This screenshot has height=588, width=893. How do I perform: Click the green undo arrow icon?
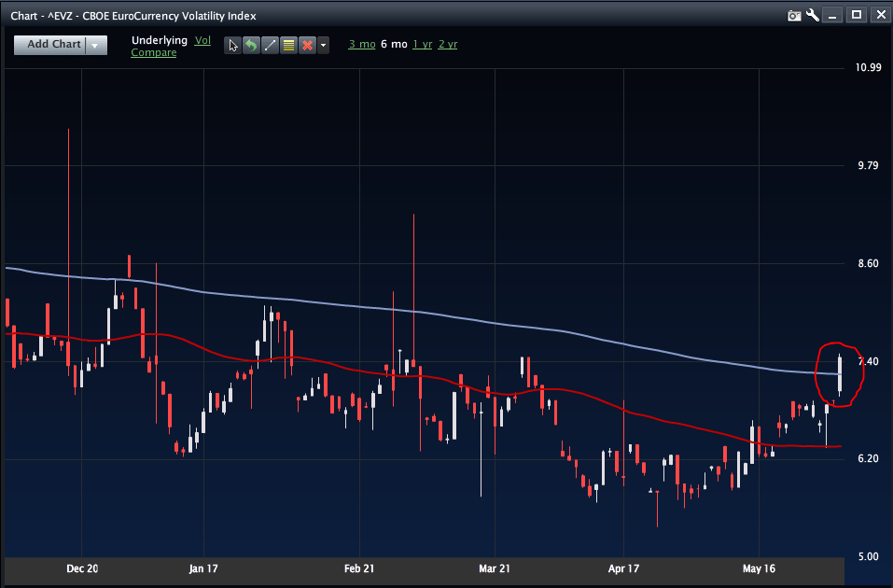[x=251, y=45]
